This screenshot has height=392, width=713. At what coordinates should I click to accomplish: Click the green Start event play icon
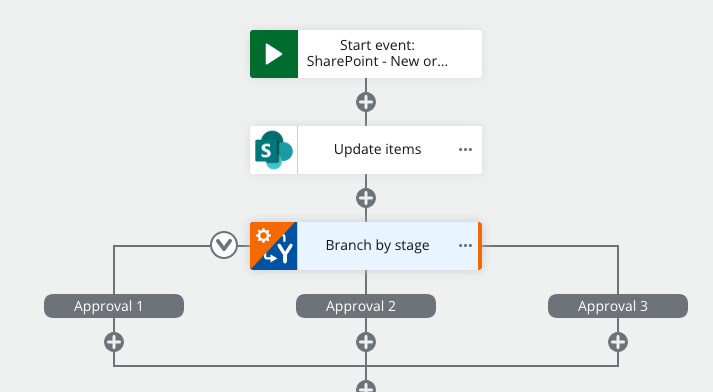click(x=274, y=54)
